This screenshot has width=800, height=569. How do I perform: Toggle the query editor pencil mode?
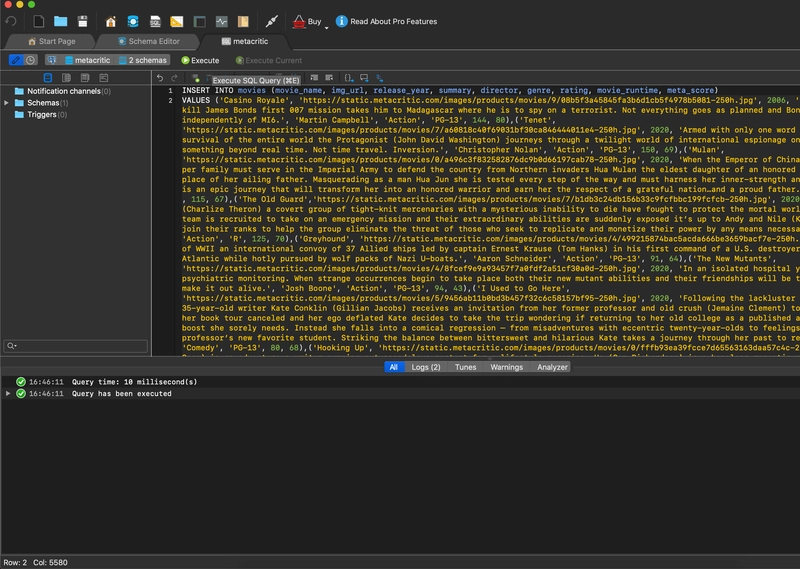[x=16, y=60]
